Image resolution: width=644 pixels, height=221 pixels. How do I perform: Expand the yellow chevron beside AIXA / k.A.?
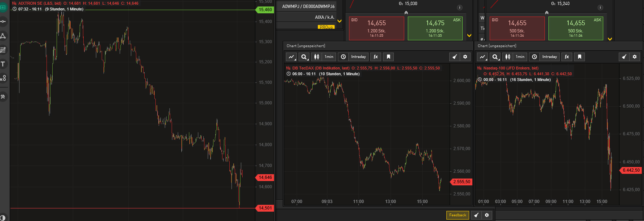click(339, 21)
